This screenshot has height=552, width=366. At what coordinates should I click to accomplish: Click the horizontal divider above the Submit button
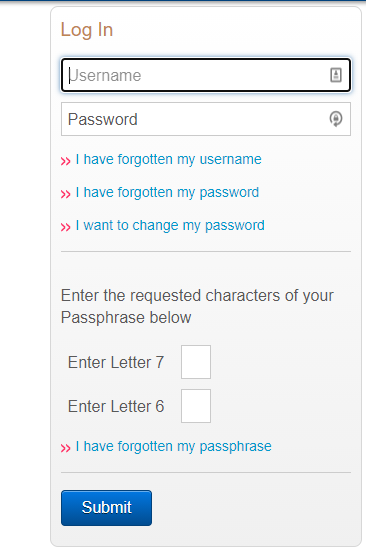tap(206, 472)
